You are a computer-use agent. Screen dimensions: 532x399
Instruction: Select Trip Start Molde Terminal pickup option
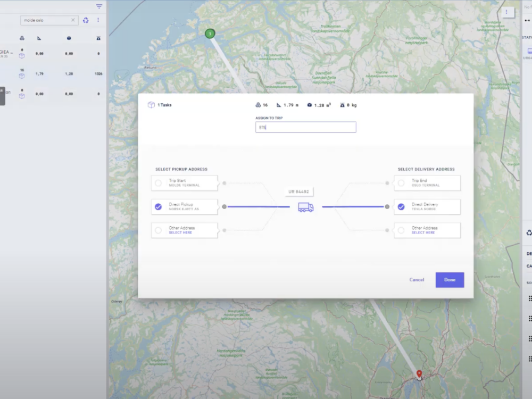point(185,183)
